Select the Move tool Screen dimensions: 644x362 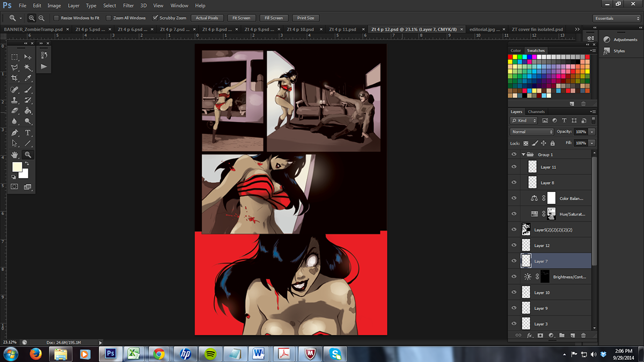[28, 57]
